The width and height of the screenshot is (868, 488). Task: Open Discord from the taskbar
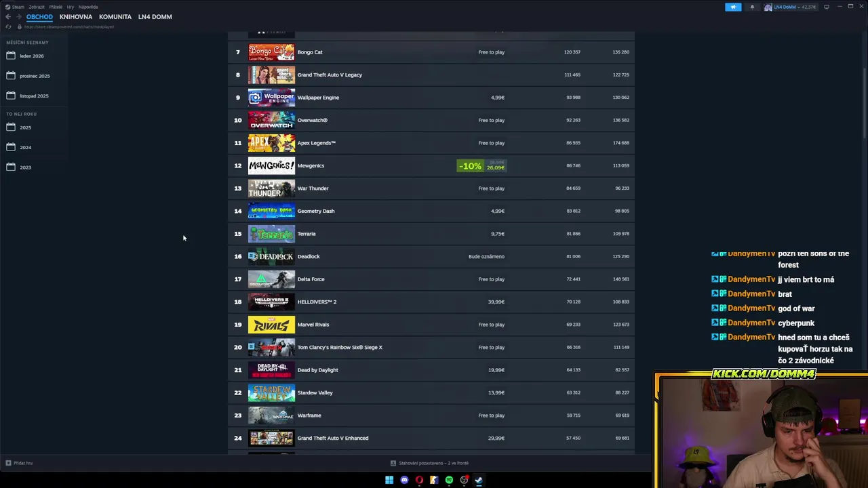pos(404,480)
